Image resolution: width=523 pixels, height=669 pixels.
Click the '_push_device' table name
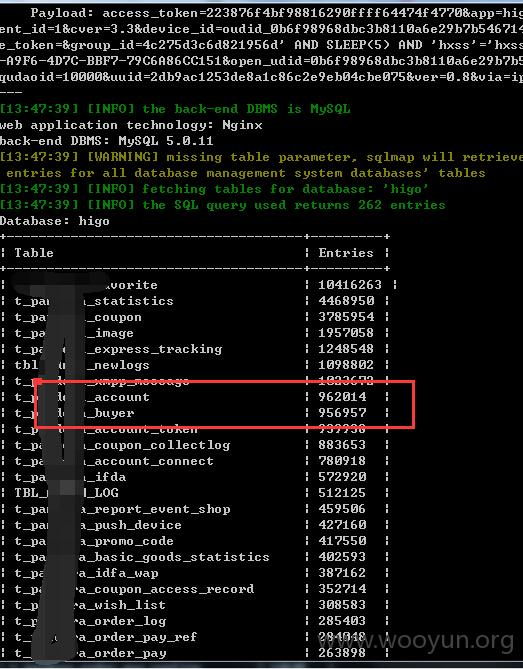(98, 525)
